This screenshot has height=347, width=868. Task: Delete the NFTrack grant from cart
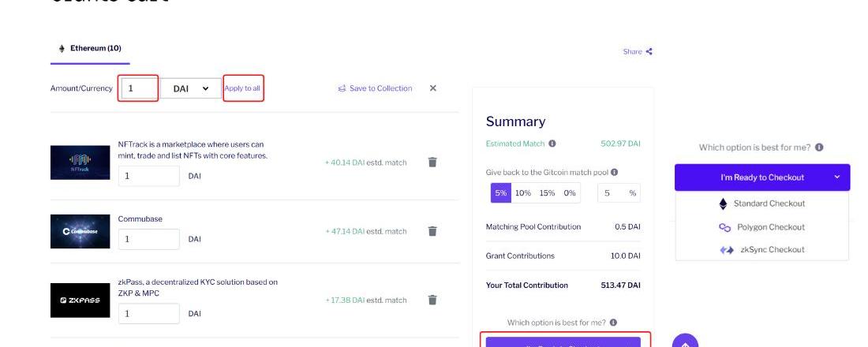(x=432, y=162)
